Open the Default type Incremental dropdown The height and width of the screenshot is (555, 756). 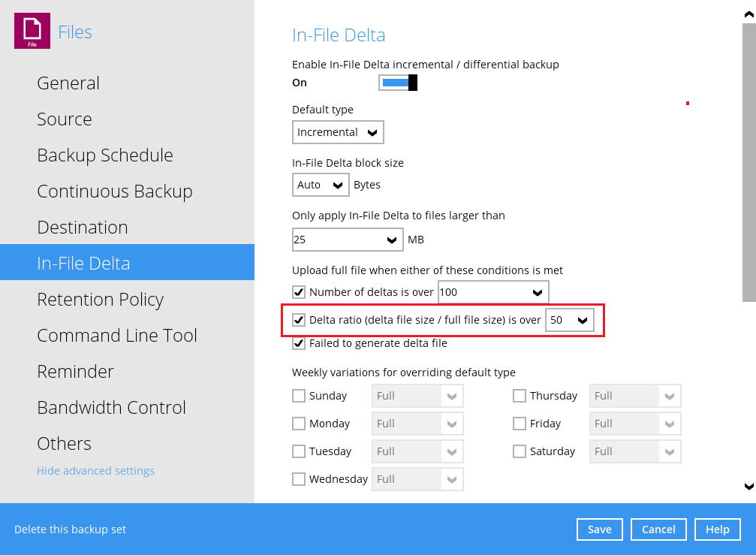[338, 132]
